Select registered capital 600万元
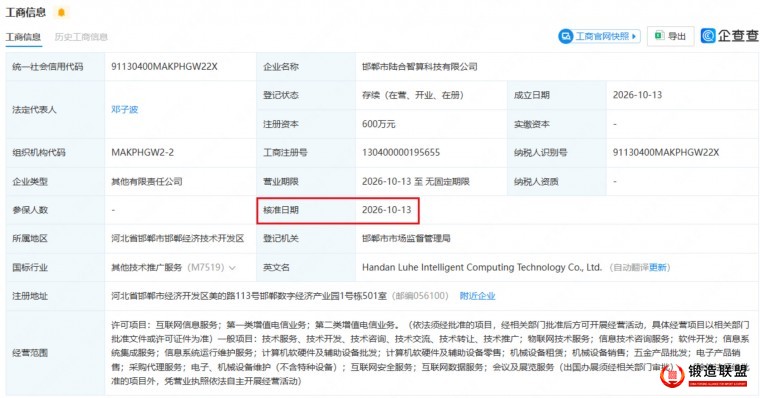 379,124
